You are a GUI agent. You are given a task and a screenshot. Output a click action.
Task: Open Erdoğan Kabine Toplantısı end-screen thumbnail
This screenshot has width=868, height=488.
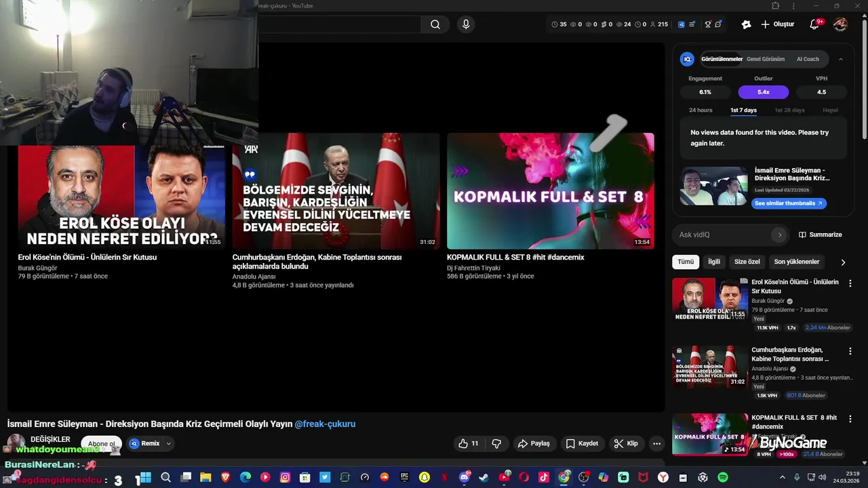coord(336,191)
